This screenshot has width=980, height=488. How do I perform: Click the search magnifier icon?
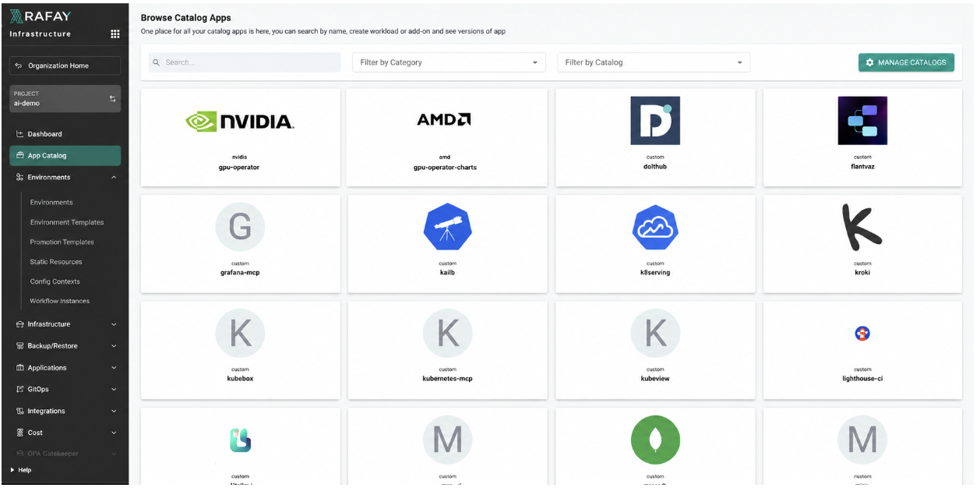pos(156,62)
